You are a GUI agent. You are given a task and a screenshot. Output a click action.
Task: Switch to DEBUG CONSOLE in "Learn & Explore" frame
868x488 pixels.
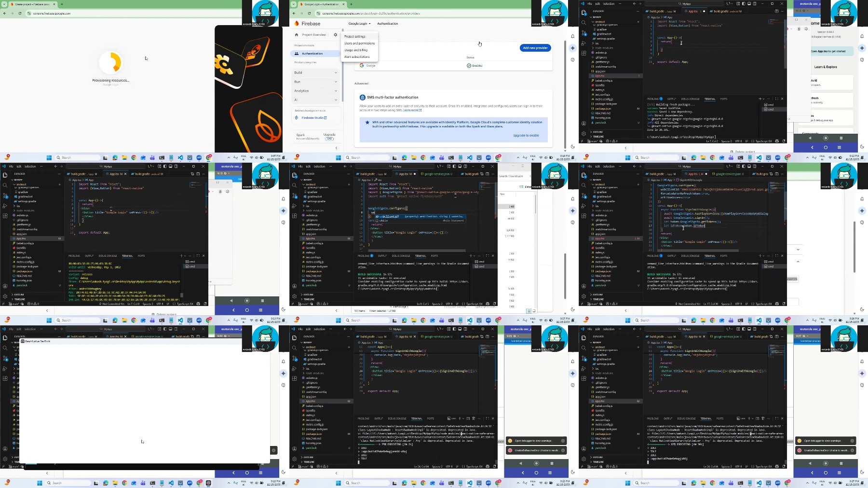pyautogui.click(x=690, y=99)
